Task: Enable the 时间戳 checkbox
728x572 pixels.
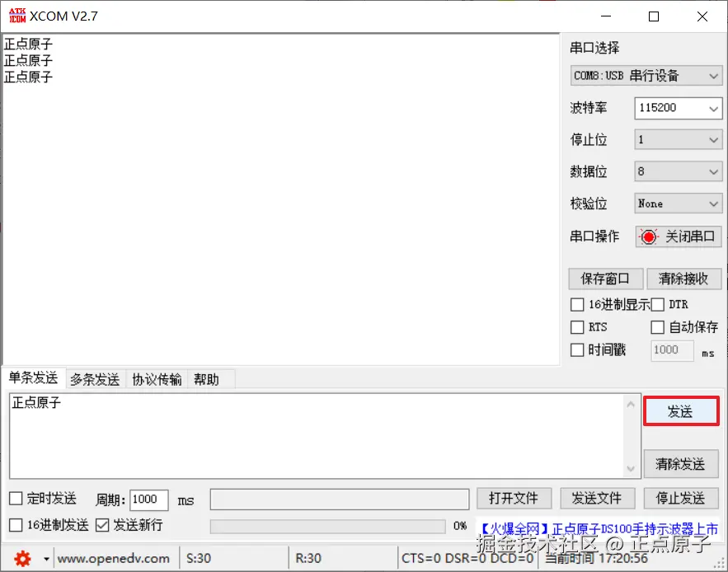Action: click(x=576, y=349)
